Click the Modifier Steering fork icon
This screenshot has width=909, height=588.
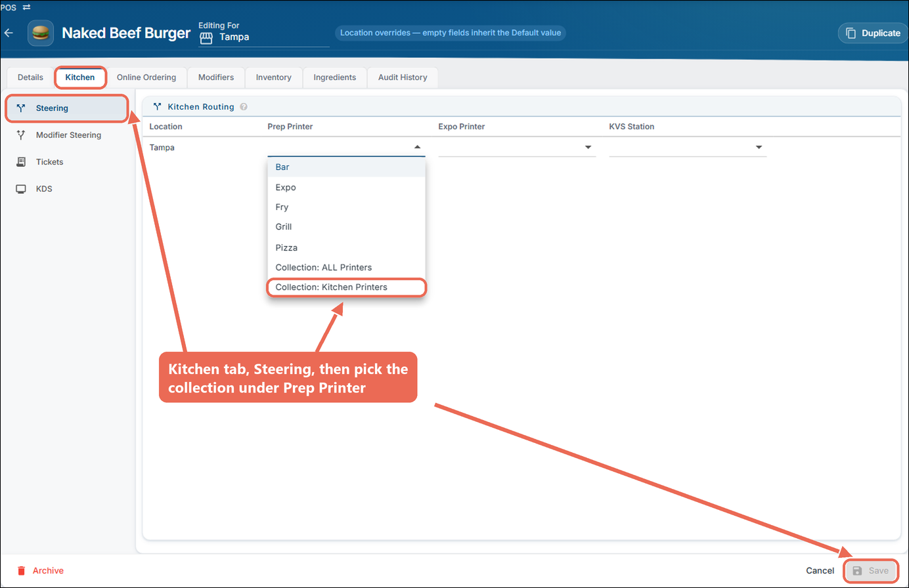click(x=21, y=135)
